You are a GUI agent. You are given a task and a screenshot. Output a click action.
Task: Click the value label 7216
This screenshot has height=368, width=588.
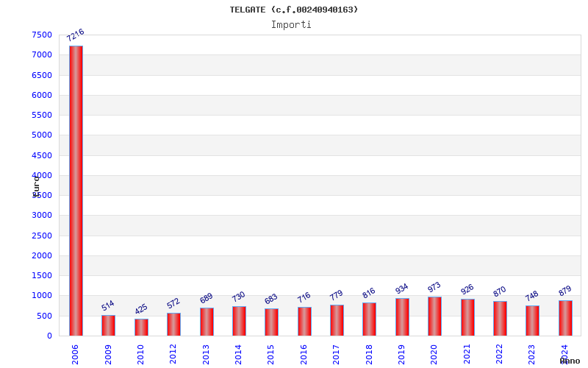pyautogui.click(x=76, y=35)
